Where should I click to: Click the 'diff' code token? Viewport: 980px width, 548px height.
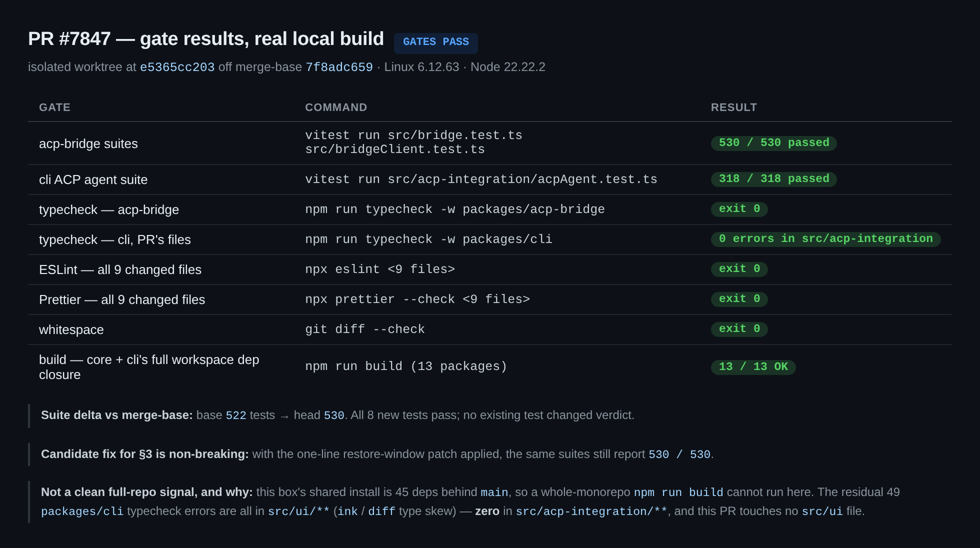click(382, 511)
